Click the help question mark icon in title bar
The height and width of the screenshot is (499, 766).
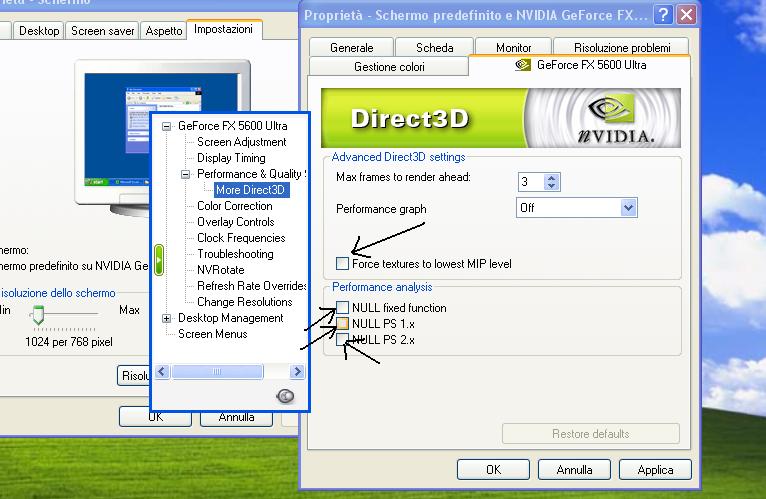pos(663,15)
